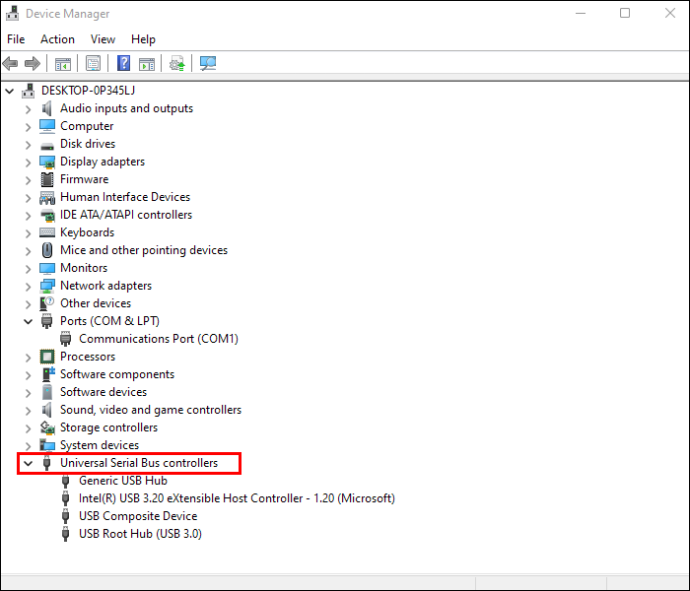Expand the Network adapters category
Viewport: 690px width, 591px height.
28,286
